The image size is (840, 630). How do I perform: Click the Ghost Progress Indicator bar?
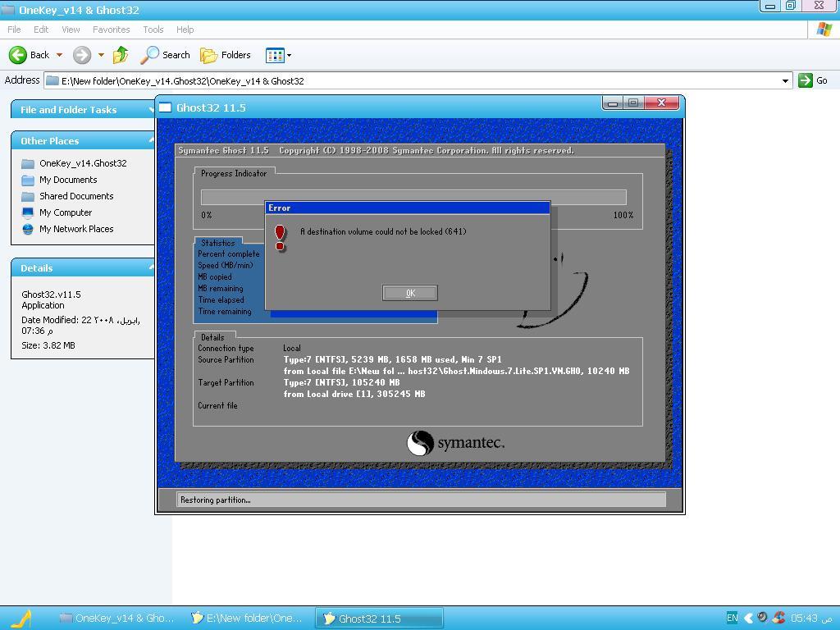413,197
